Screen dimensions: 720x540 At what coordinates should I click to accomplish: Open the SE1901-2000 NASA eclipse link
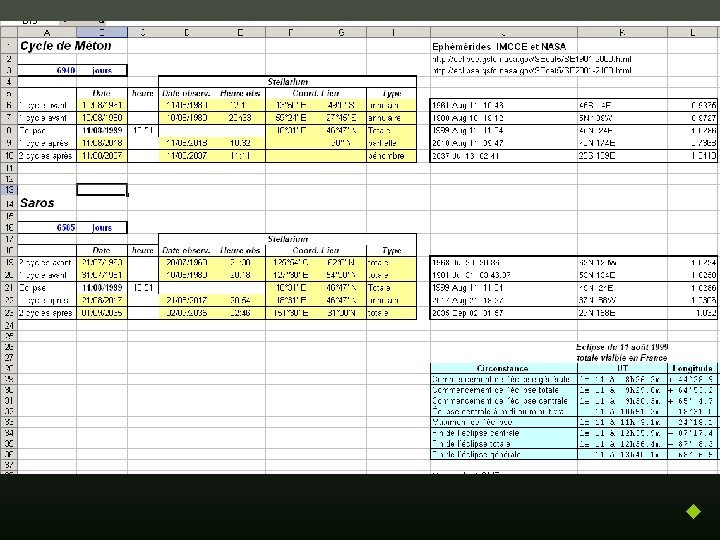(532, 59)
